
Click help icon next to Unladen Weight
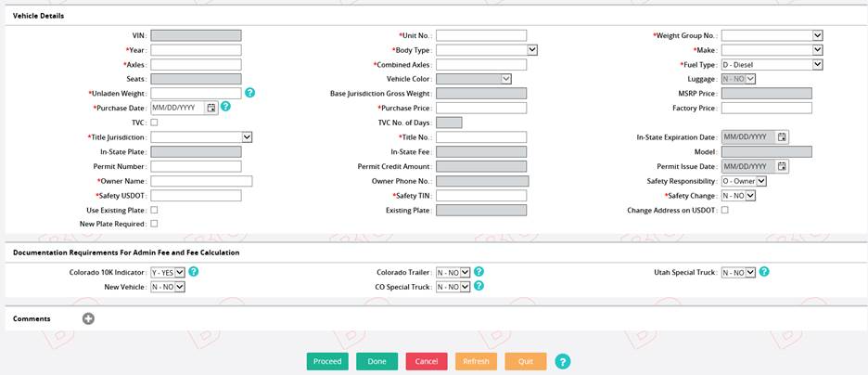[250, 94]
